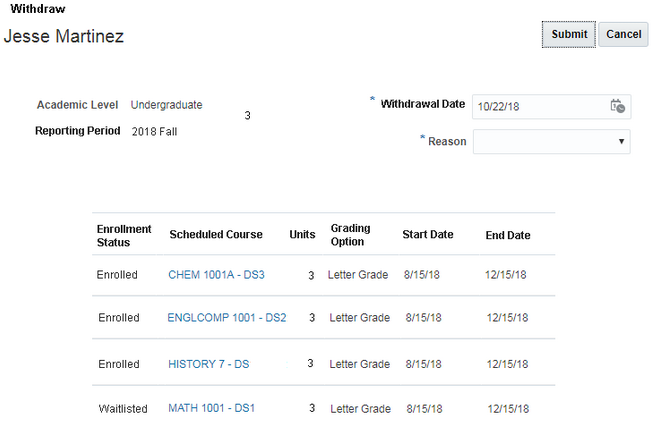The width and height of the screenshot is (656, 422).
Task: Open the ENGLCOMP 1001 - DS2 course link
Action: click(227, 317)
